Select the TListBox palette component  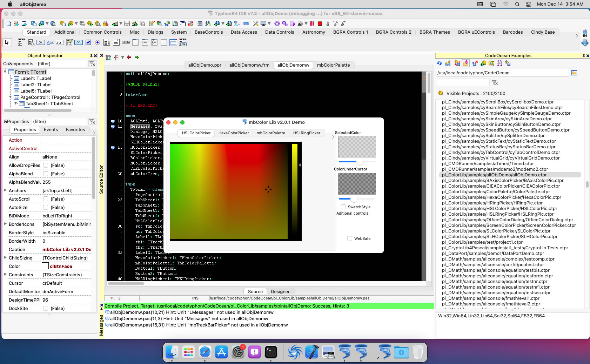107,42
